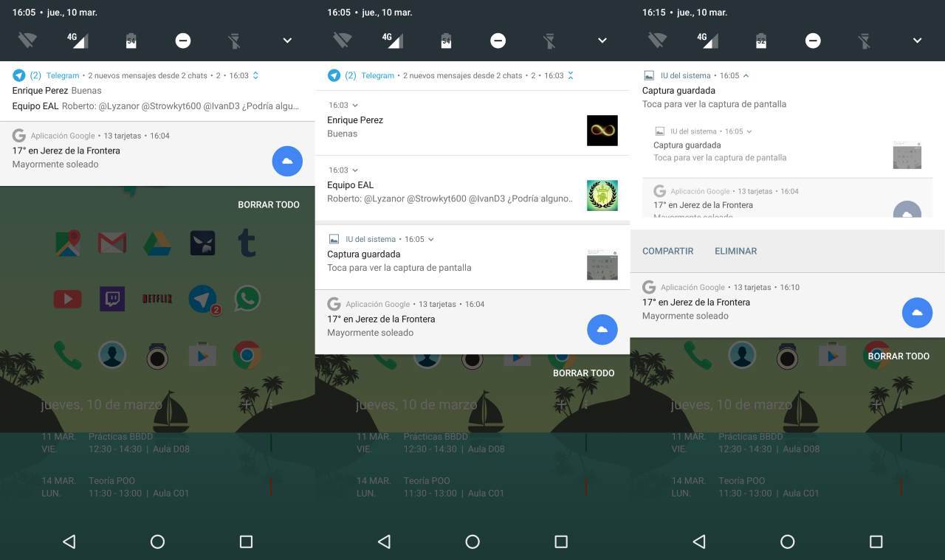
Task: Open Telegram app icon with 2 badge
Action: [203, 299]
